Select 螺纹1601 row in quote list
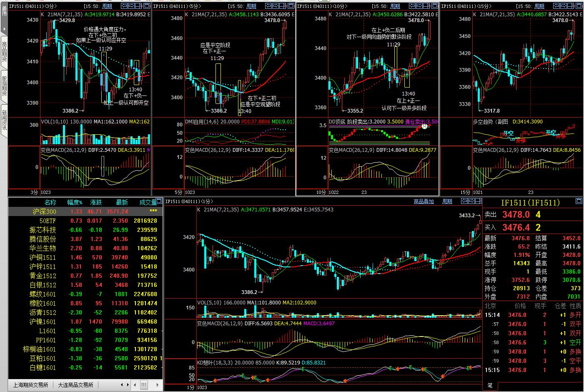The image size is (584, 392). pos(85,294)
